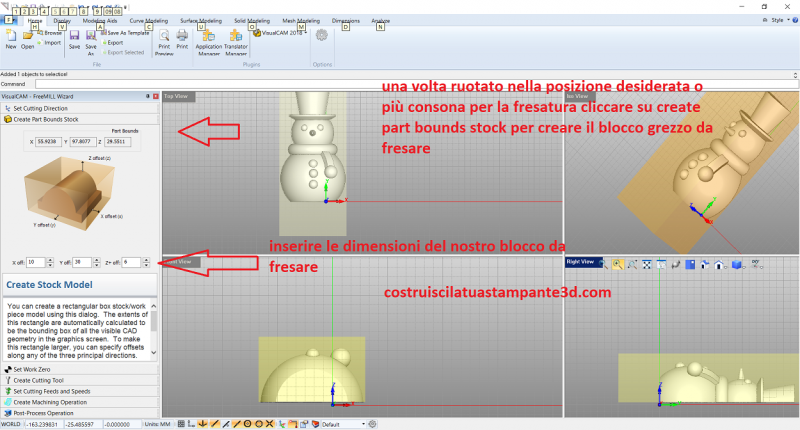Click the blue cube shading icon
Image resolution: width=800 pixels, height=430 pixels.
(x=737, y=264)
